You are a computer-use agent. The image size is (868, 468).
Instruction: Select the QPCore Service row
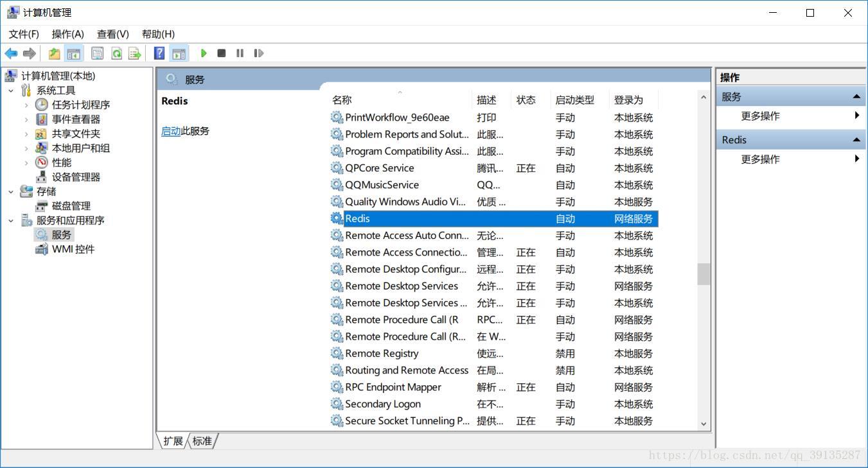pos(493,168)
